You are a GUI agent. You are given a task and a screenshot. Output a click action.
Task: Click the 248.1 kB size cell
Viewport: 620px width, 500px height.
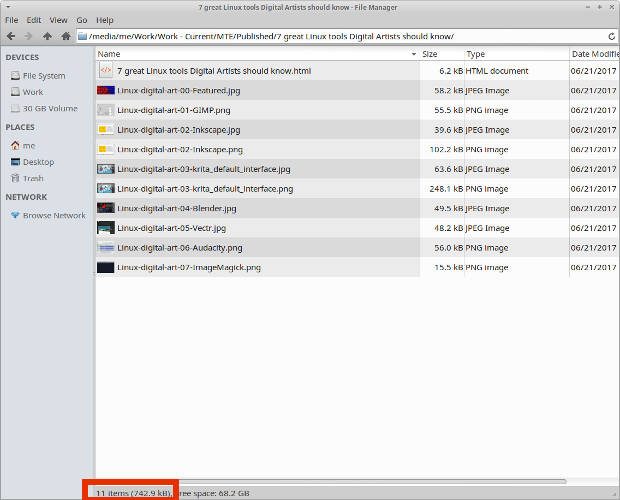pyautogui.click(x=446, y=189)
